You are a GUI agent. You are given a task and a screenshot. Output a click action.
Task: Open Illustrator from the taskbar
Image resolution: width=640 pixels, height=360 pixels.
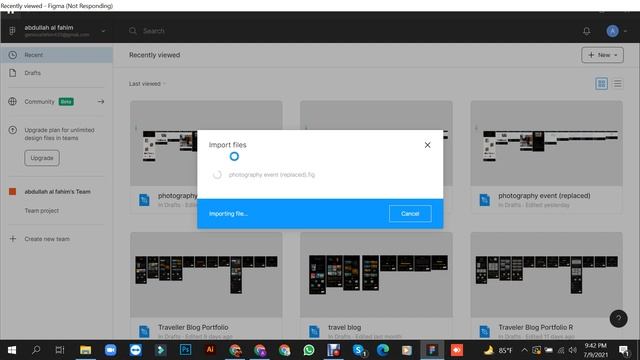[210, 350]
